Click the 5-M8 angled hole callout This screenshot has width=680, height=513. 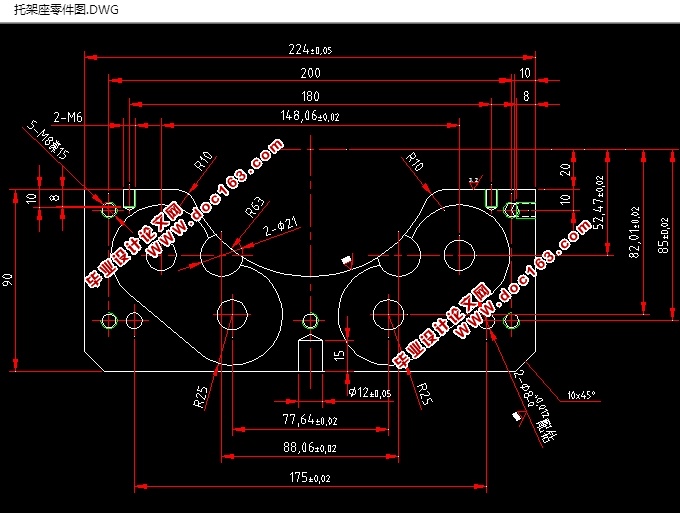[x=48, y=141]
